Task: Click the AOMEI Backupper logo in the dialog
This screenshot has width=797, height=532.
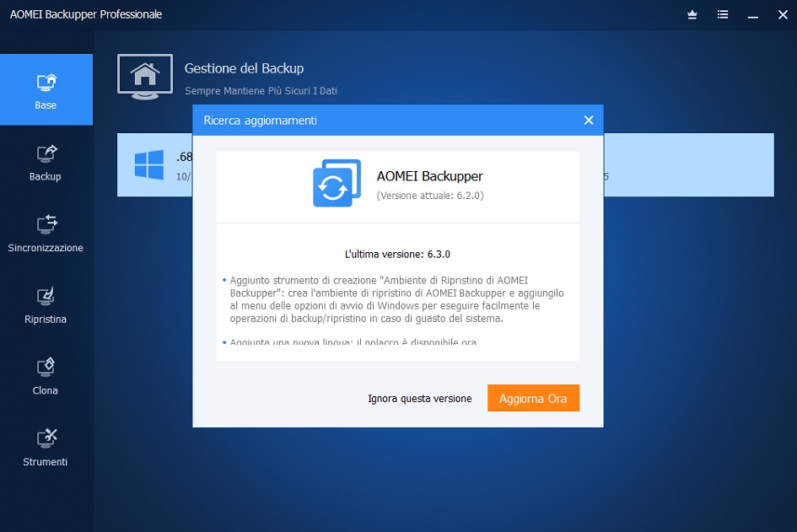Action: click(337, 183)
